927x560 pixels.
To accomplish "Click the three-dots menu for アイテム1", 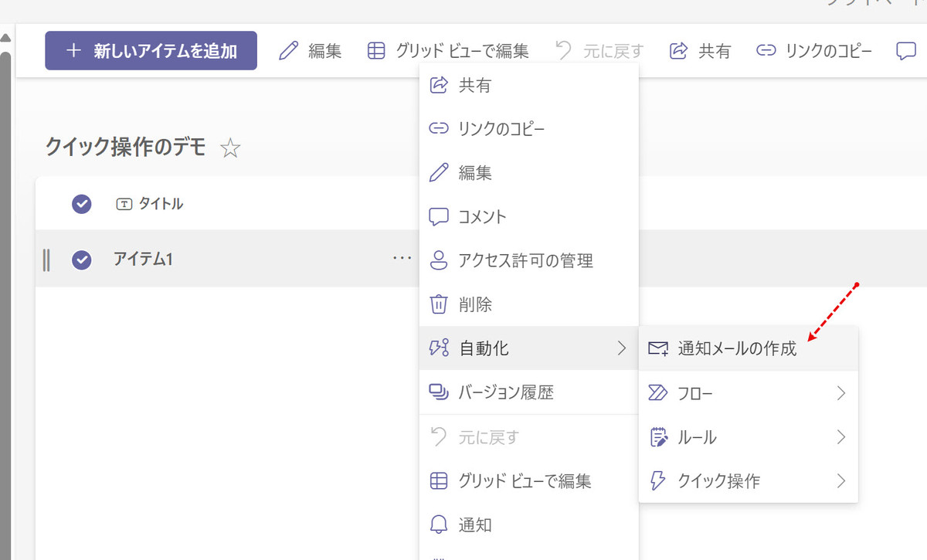I will pyautogui.click(x=402, y=259).
